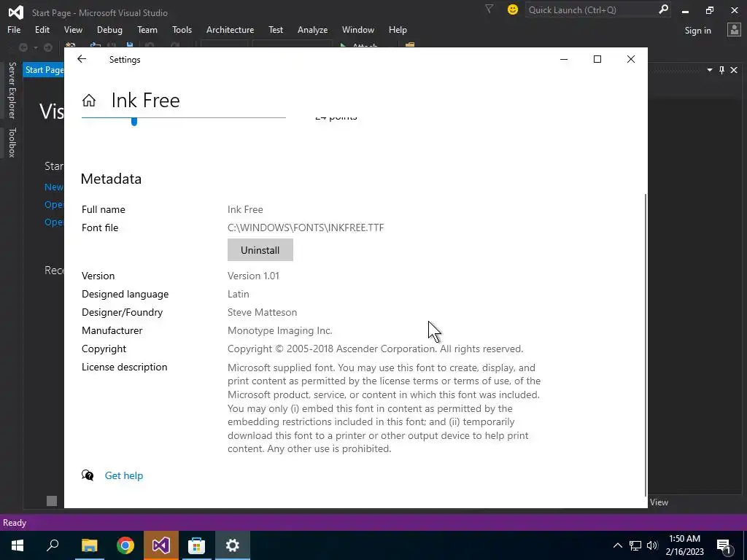
Task: Click the Settings window vertical scrollbar
Action: click(646, 344)
